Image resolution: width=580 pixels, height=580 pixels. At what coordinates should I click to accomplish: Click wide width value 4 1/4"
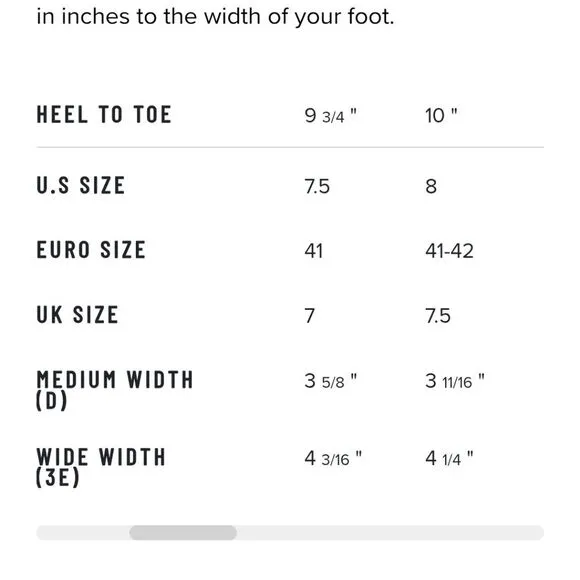(x=449, y=459)
